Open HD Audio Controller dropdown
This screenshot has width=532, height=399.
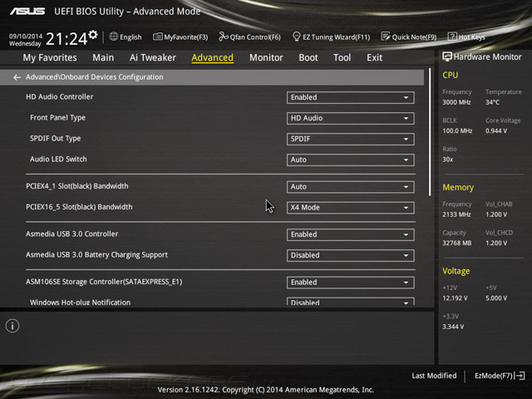[351, 97]
